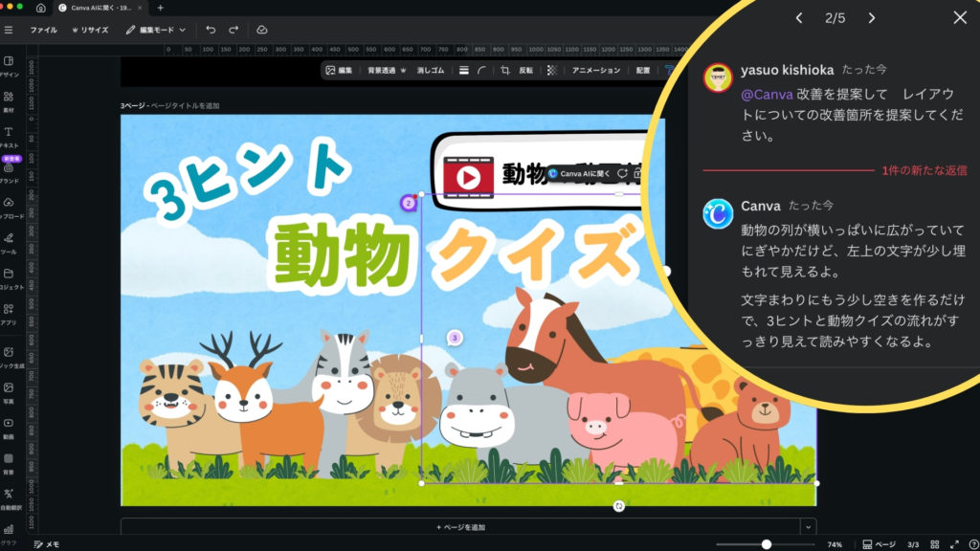This screenshot has width=980, height=551.
Task: Open the transparency checkerboard control
Action: click(551, 70)
